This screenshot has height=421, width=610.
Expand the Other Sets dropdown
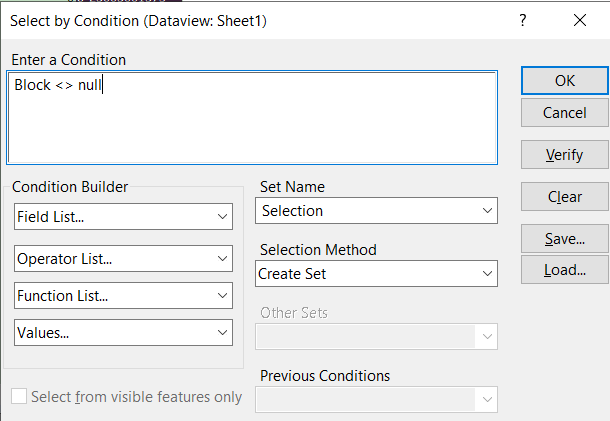click(377, 336)
